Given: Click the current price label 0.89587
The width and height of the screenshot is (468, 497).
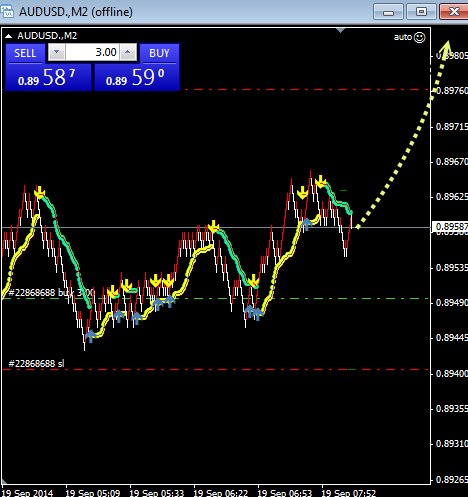Looking at the screenshot, I should 450,227.
